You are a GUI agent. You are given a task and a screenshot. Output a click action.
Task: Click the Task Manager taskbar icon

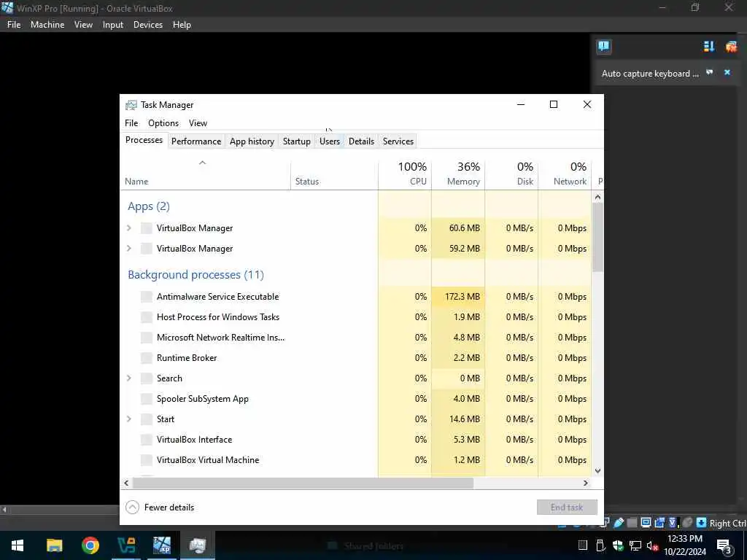pos(198,545)
